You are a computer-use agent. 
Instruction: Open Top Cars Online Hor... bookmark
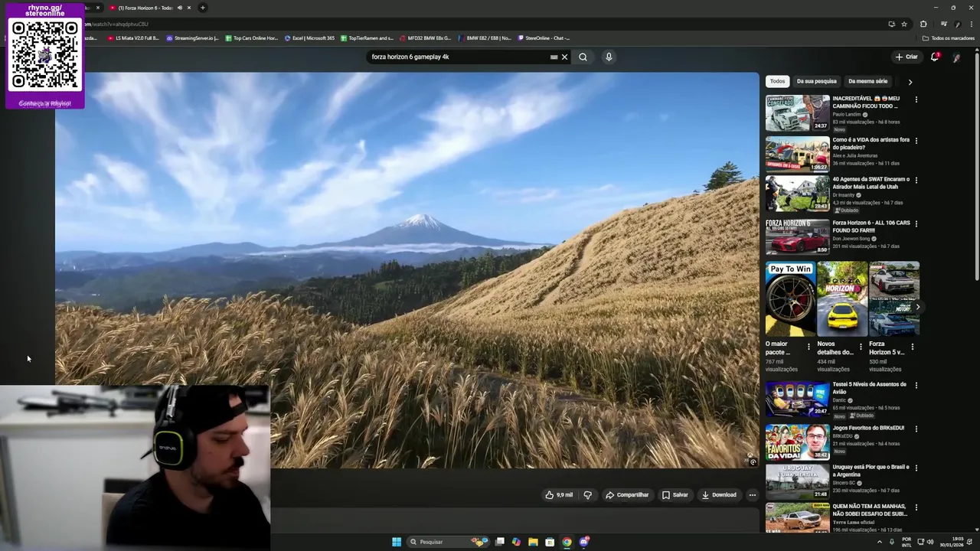[252, 37]
